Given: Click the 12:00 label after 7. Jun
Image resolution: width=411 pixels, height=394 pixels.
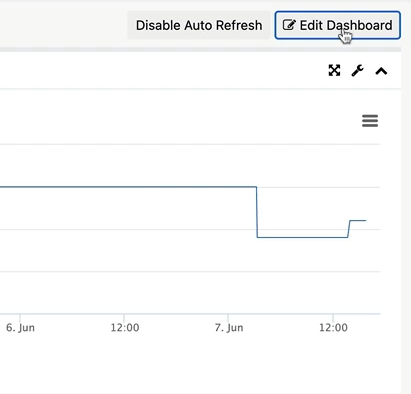Looking at the screenshot, I should [x=333, y=328].
